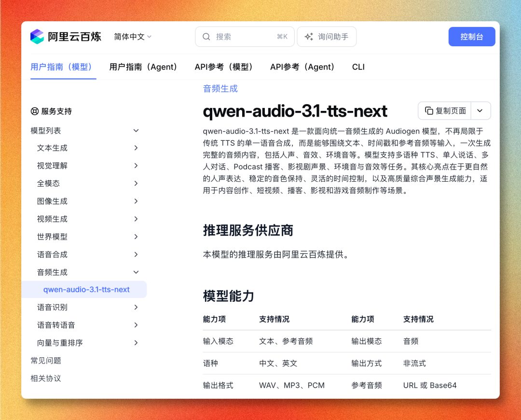The image size is (521, 420).
Task: Click the copy icon in 复制页面
Action: [x=429, y=110]
